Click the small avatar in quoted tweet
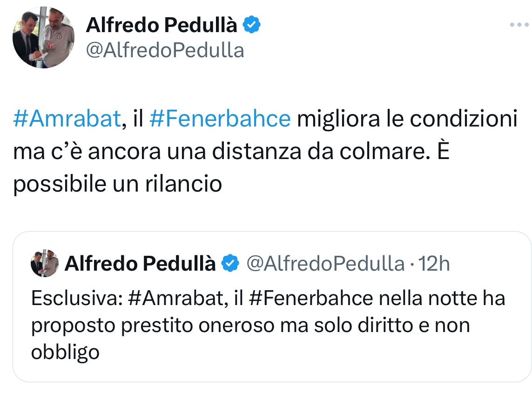The width and height of the screenshot is (532, 399). point(45,264)
